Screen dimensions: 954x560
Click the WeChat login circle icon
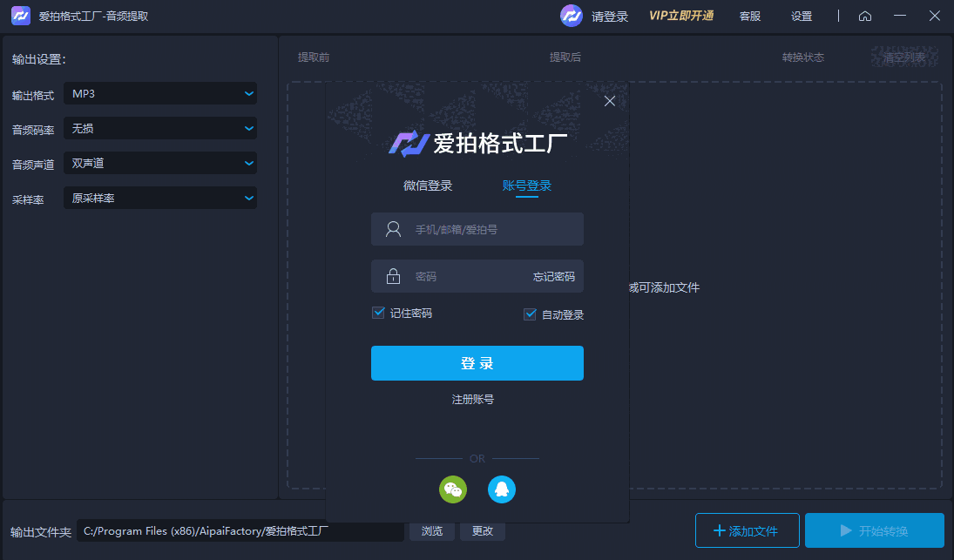[x=453, y=489]
